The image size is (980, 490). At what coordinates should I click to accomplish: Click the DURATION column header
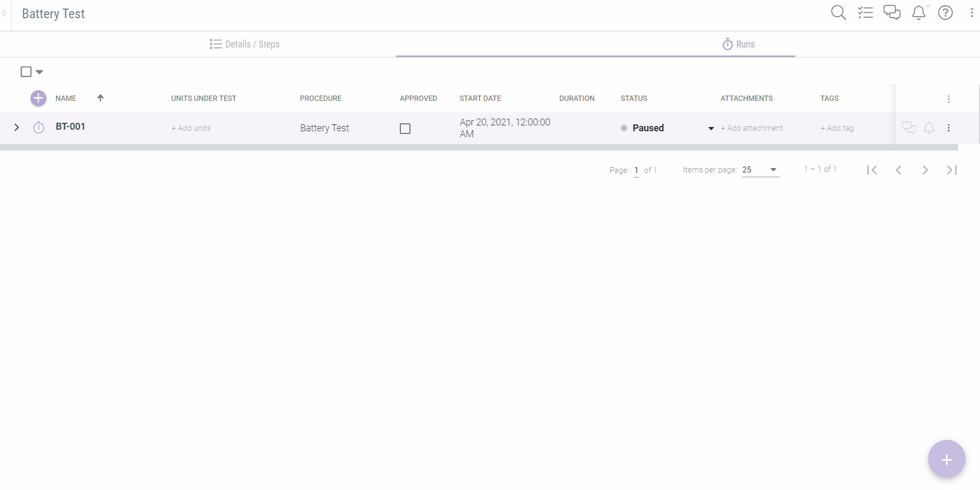click(576, 98)
